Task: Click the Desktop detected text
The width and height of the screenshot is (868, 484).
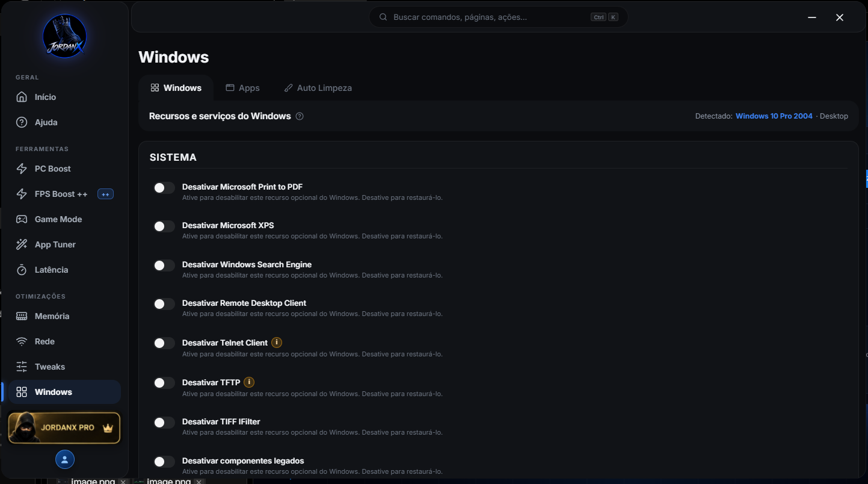Action: tap(834, 116)
